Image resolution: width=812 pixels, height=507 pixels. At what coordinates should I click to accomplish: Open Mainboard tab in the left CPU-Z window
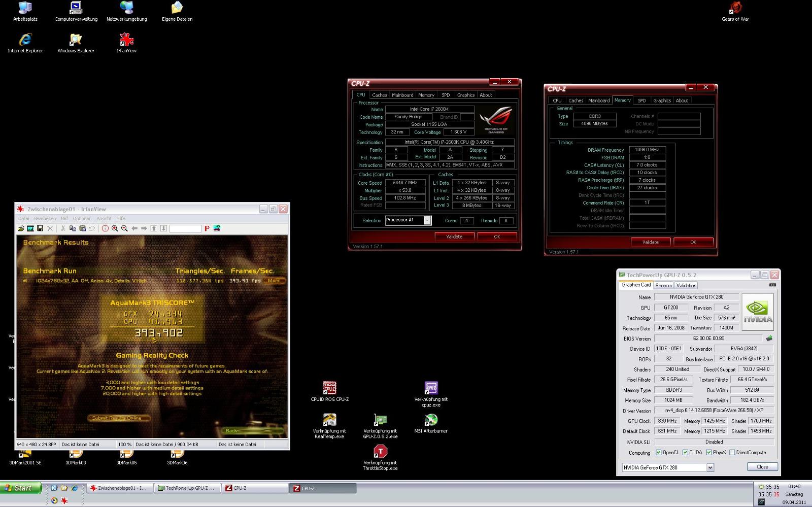pos(402,95)
